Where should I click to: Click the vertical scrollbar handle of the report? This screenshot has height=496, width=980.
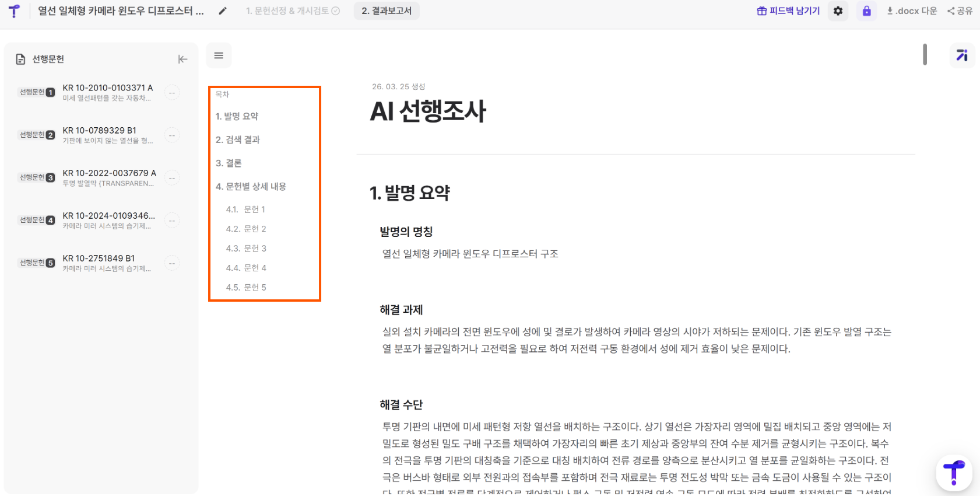tap(925, 54)
